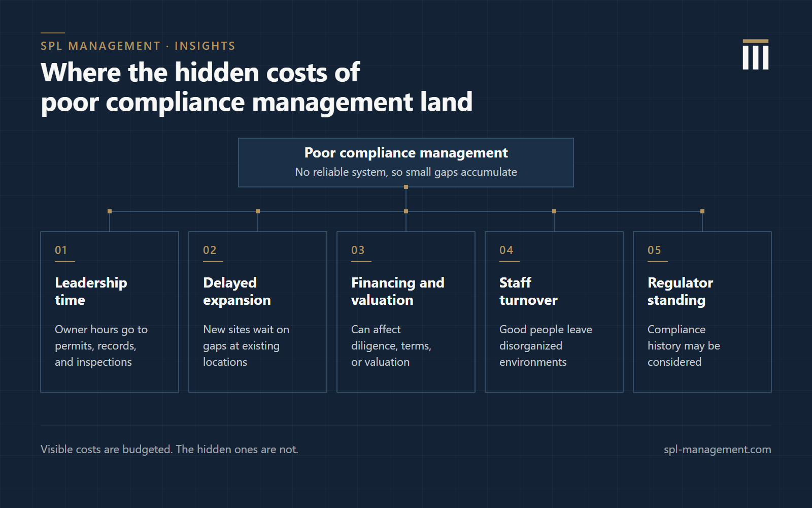This screenshot has height=508, width=812.
Task: Open the spl-management.com link
Action: pos(717,450)
